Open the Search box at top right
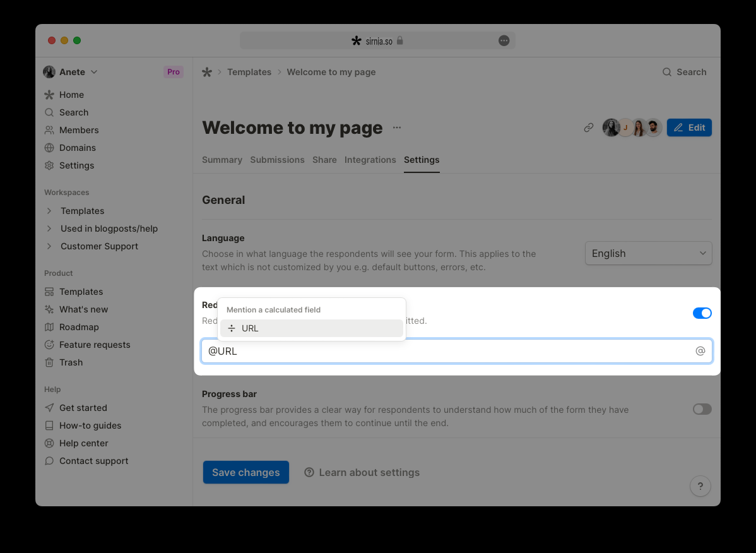Viewport: 756px width, 553px height. tap(685, 73)
